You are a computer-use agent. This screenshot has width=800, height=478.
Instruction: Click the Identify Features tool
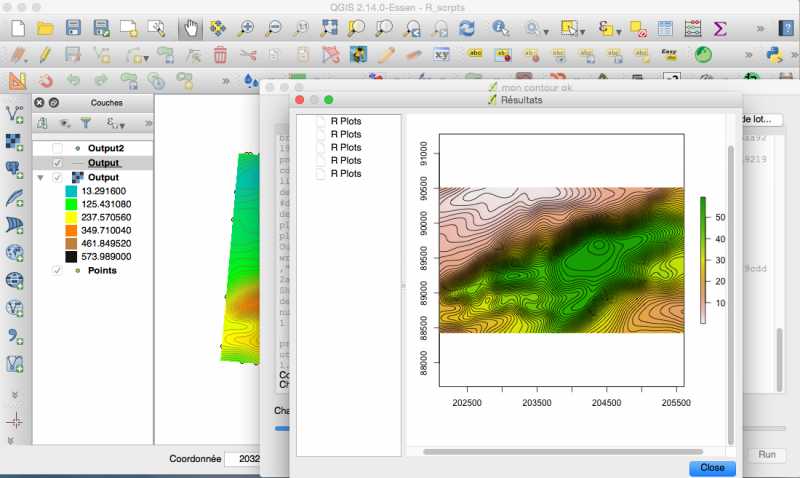[500, 28]
